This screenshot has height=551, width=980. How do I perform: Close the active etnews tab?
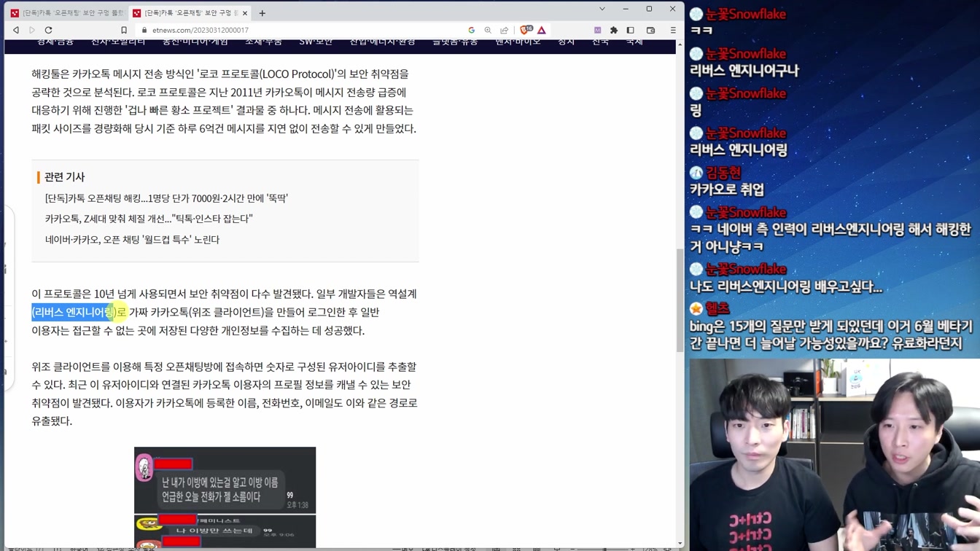click(245, 13)
